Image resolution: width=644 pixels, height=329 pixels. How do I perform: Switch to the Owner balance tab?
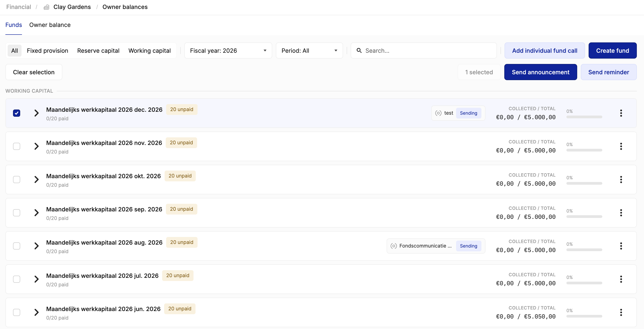[x=50, y=25]
